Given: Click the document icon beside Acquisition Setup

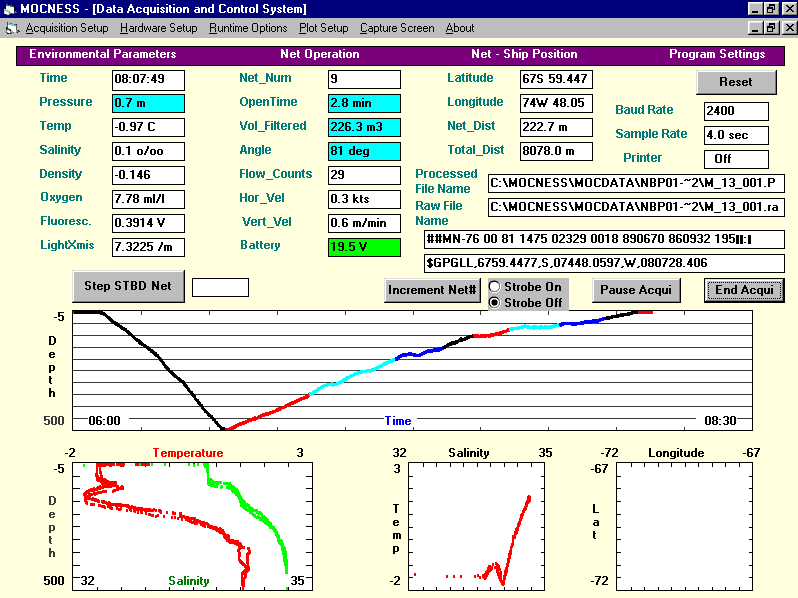Looking at the screenshot, I should tap(13, 29).
